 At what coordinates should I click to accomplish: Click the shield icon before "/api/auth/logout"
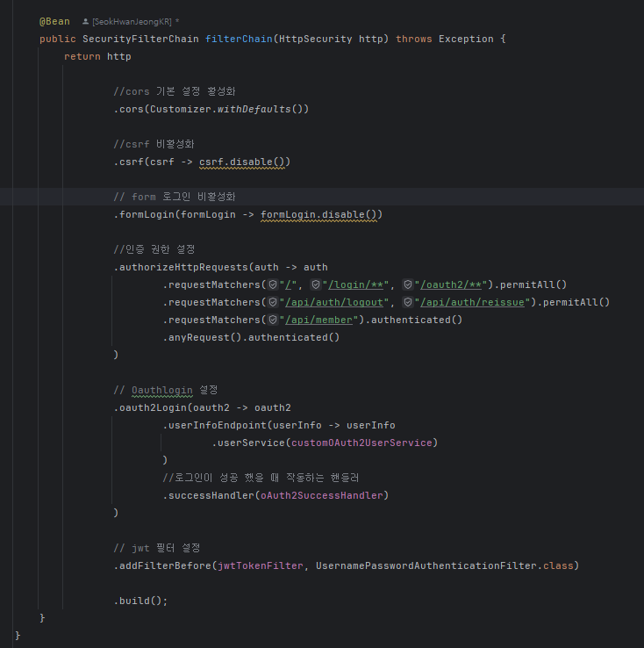pos(273,302)
